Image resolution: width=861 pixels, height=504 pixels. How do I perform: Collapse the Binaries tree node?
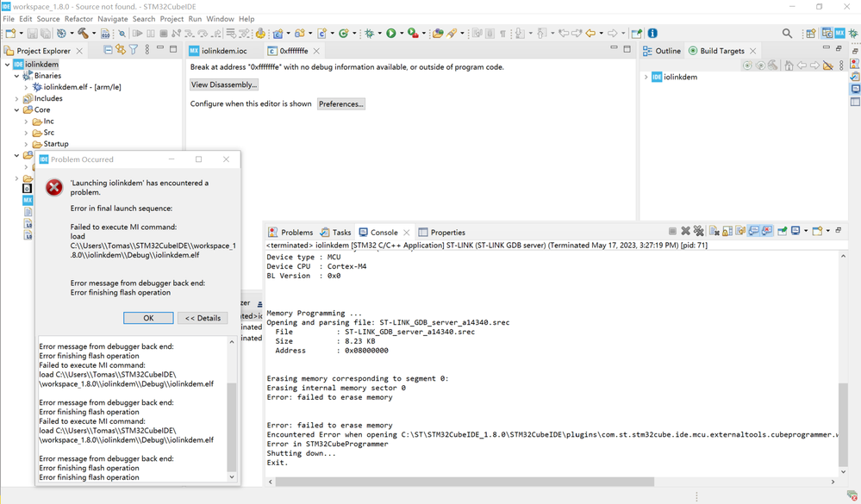[x=16, y=76]
